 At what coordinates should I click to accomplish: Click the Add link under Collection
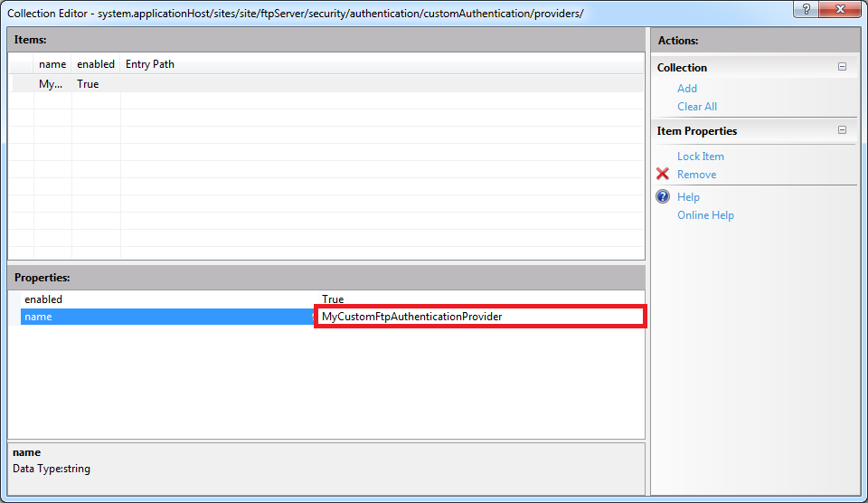[x=687, y=89]
